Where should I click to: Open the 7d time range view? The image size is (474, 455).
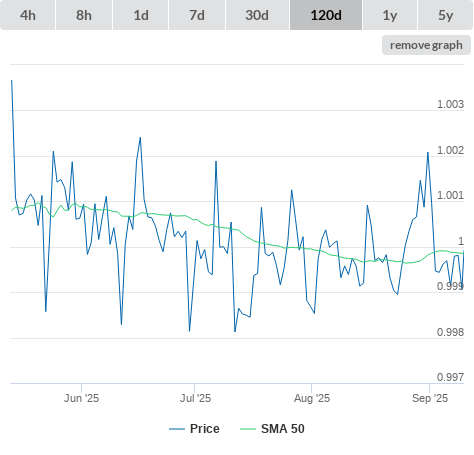coord(197,15)
